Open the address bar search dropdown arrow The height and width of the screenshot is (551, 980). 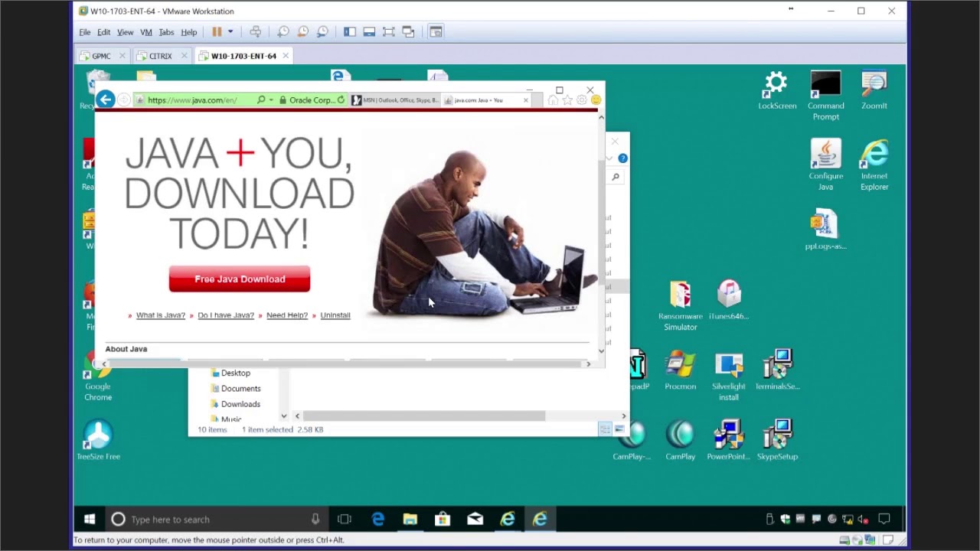(x=271, y=100)
